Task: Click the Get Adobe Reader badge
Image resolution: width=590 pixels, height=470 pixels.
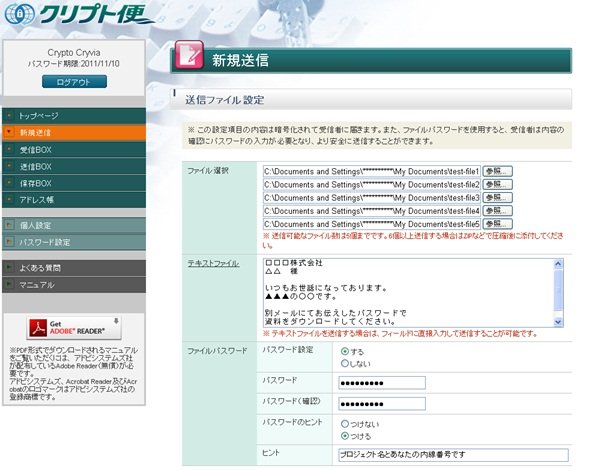Action: pos(74,328)
